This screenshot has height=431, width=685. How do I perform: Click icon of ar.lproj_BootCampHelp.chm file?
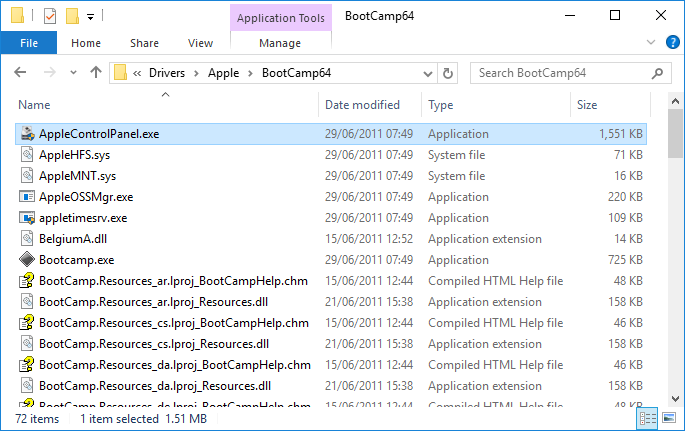(x=27, y=280)
